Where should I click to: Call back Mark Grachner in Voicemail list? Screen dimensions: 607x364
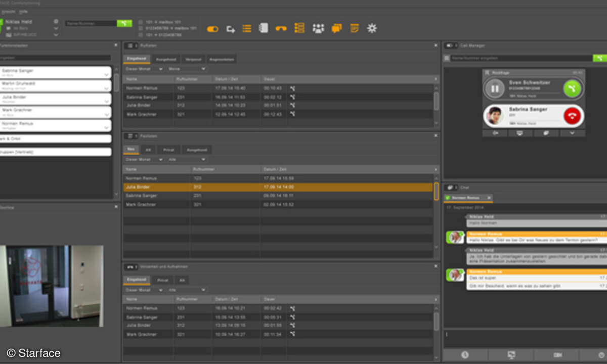(x=292, y=334)
